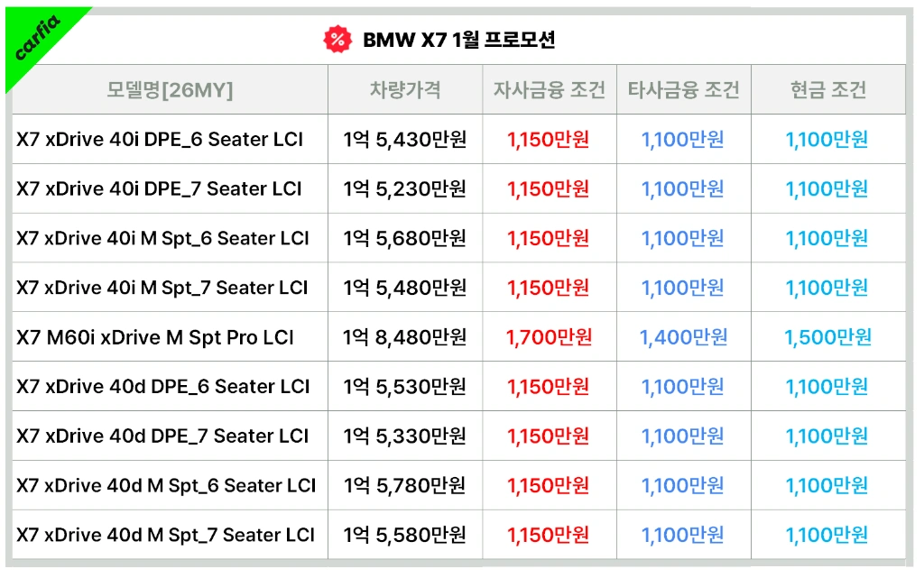The image size is (924, 578).
Task: Click 1,150만원 in the 40d M Spt_6 Seater row
Action: click(549, 486)
